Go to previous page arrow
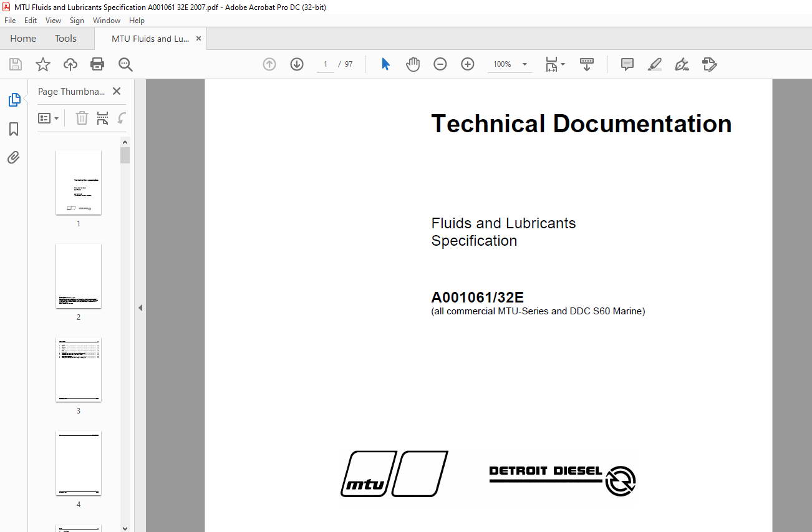Image resolution: width=812 pixels, height=532 pixels. [269, 64]
